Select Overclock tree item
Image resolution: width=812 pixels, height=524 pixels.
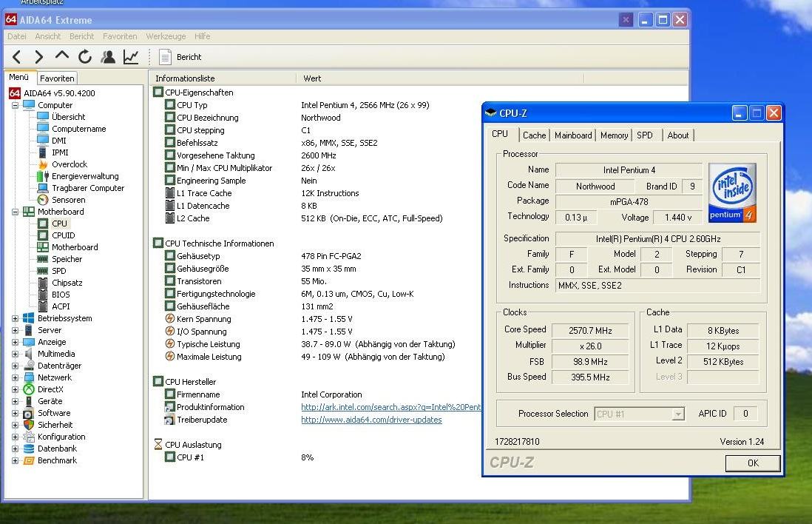tap(69, 164)
